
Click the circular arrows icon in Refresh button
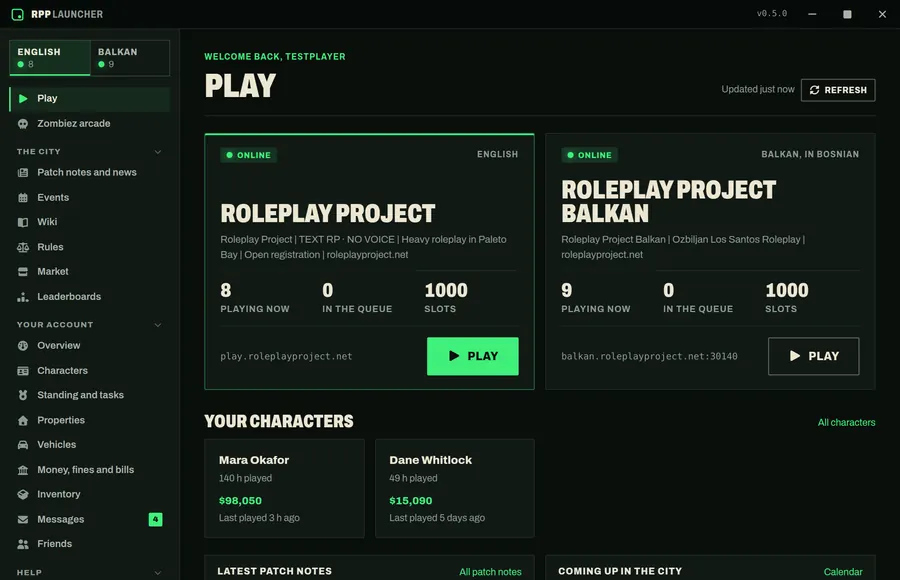pos(814,90)
